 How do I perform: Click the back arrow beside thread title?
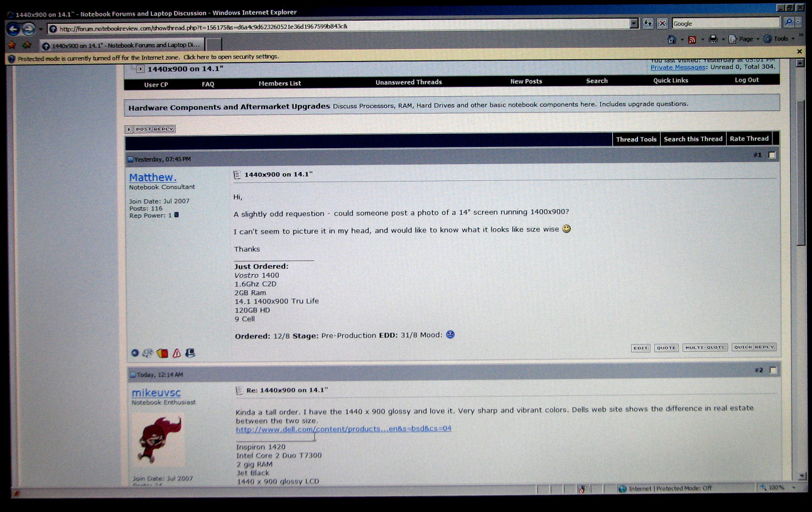pyautogui.click(x=141, y=68)
